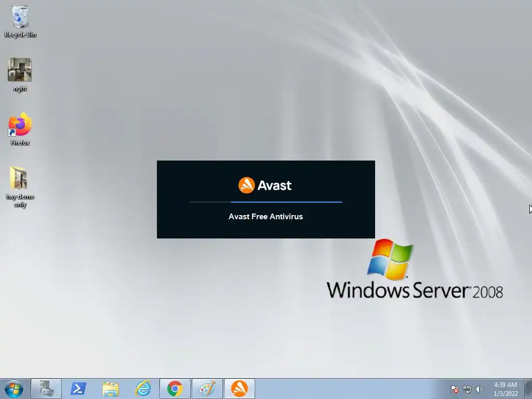This screenshot has height=399, width=532.
Task: Click the Show desktop strip beside clock
Action: click(528, 389)
